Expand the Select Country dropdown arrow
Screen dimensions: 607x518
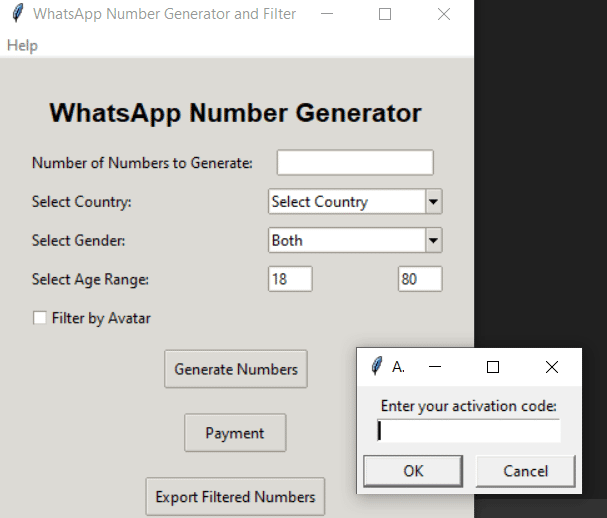click(434, 201)
